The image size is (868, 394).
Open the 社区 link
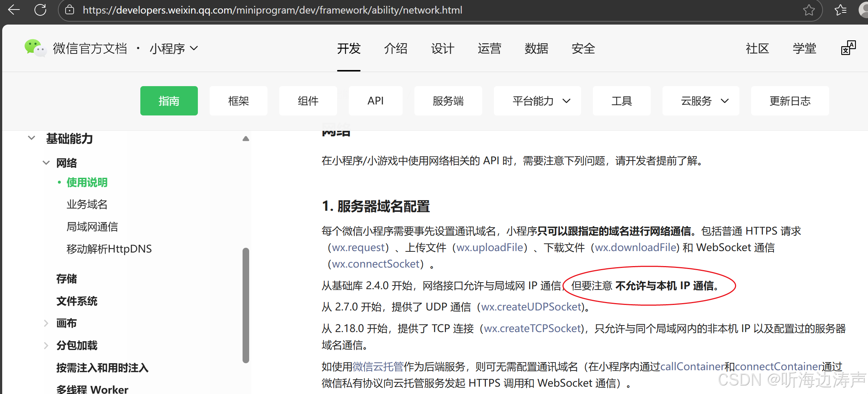pyautogui.click(x=757, y=48)
